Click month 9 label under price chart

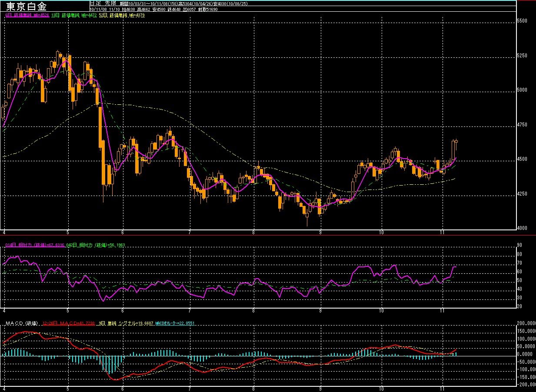click(321, 232)
